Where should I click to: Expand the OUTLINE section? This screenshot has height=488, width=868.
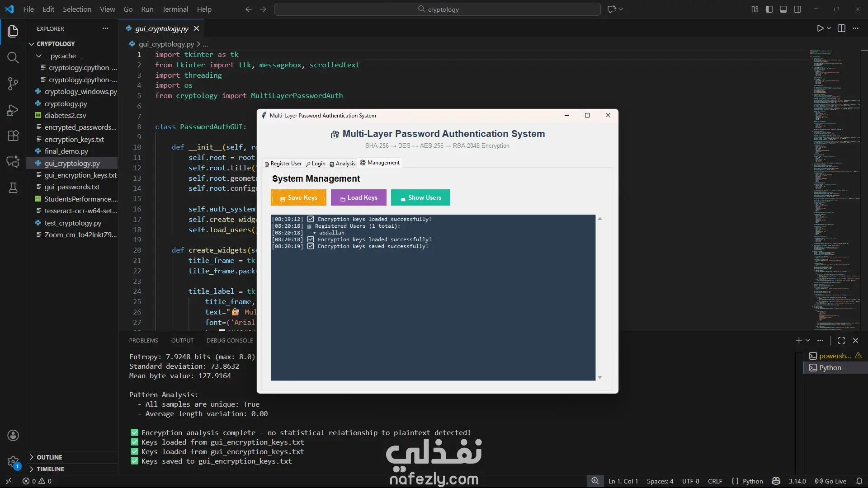coord(49,457)
